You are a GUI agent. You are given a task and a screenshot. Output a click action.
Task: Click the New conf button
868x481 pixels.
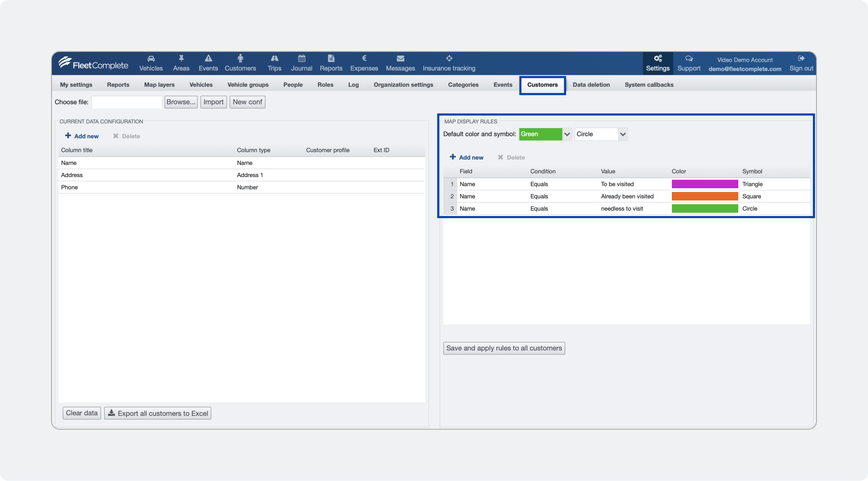(247, 102)
